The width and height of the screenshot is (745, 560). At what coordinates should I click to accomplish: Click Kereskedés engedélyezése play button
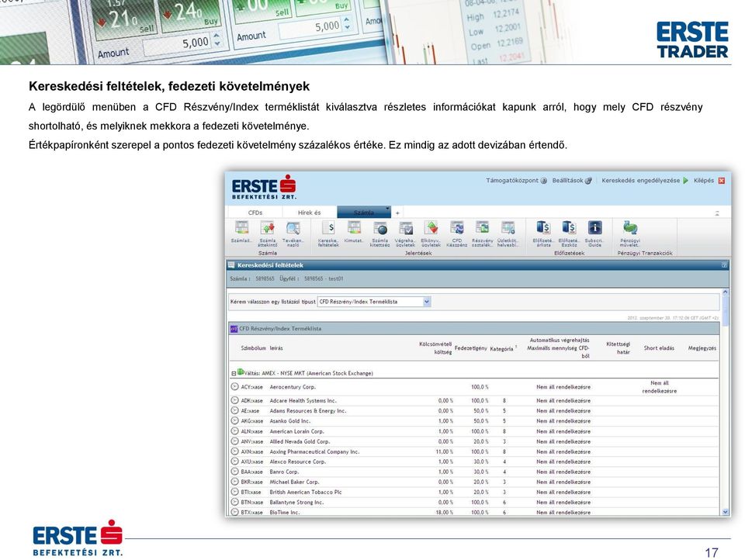(685, 181)
